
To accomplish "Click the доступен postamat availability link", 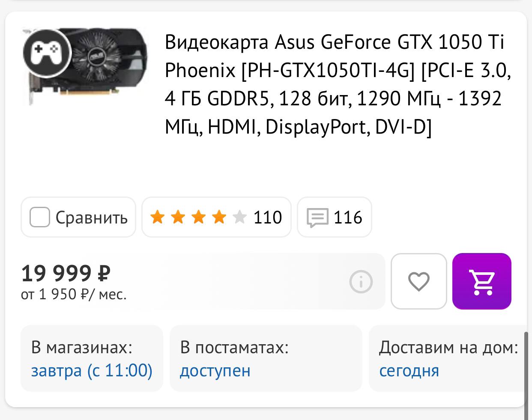I will pos(215,370).
